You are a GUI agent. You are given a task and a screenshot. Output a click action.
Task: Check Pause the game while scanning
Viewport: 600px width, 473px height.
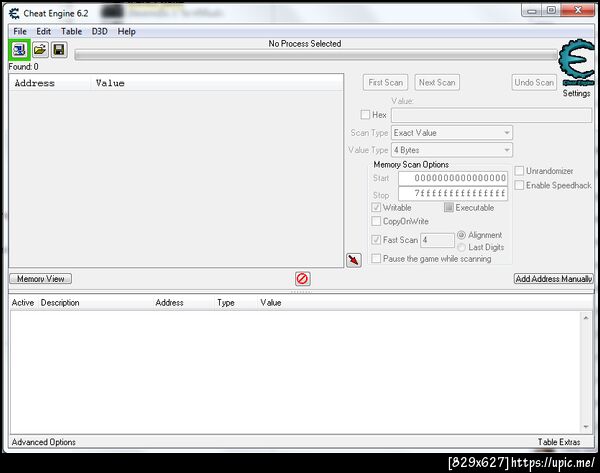376,259
